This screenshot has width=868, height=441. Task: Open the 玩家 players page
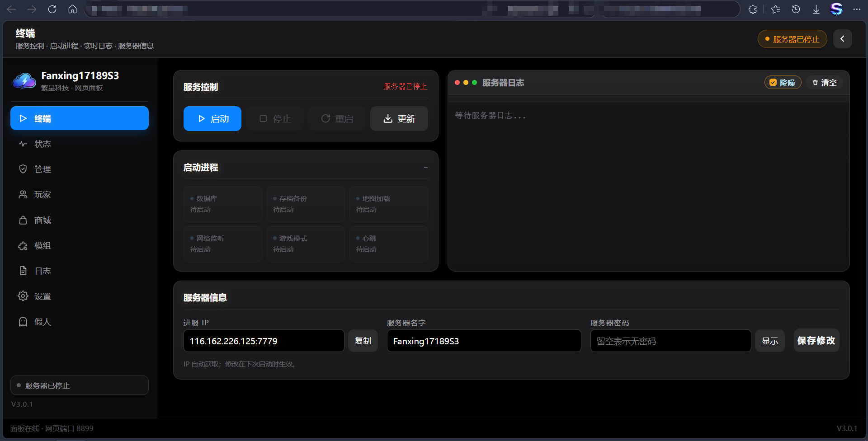80,195
